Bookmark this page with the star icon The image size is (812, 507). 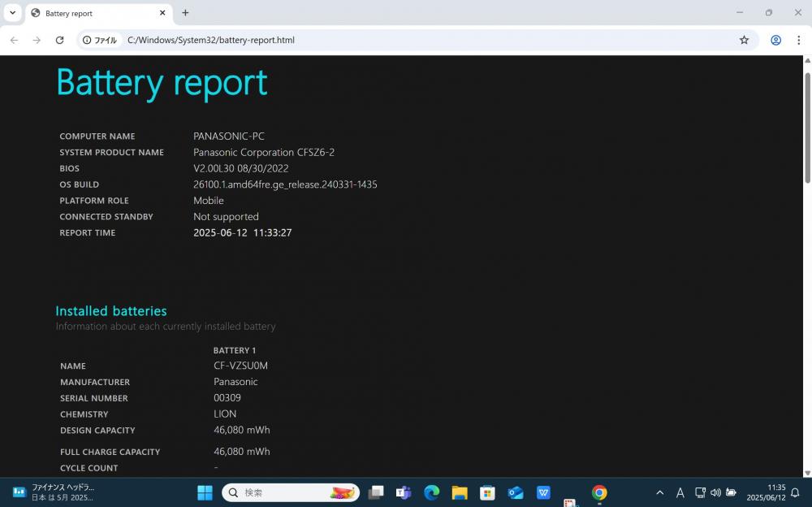pos(744,40)
